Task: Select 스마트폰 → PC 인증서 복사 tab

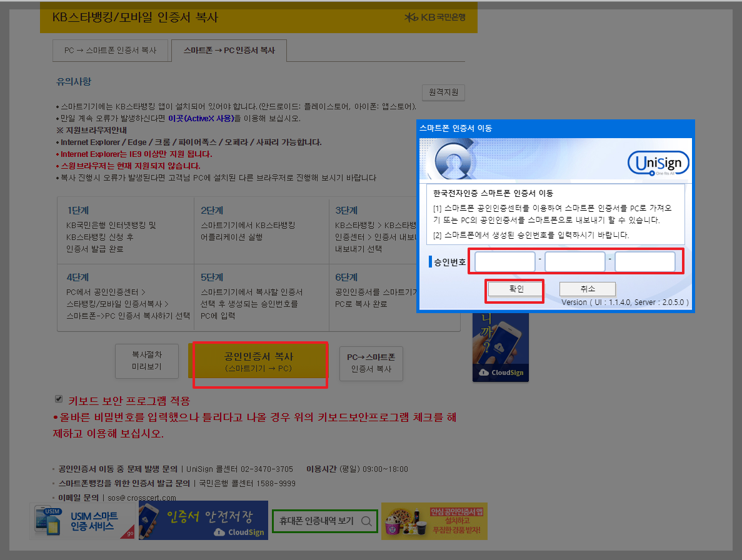Action: point(229,50)
